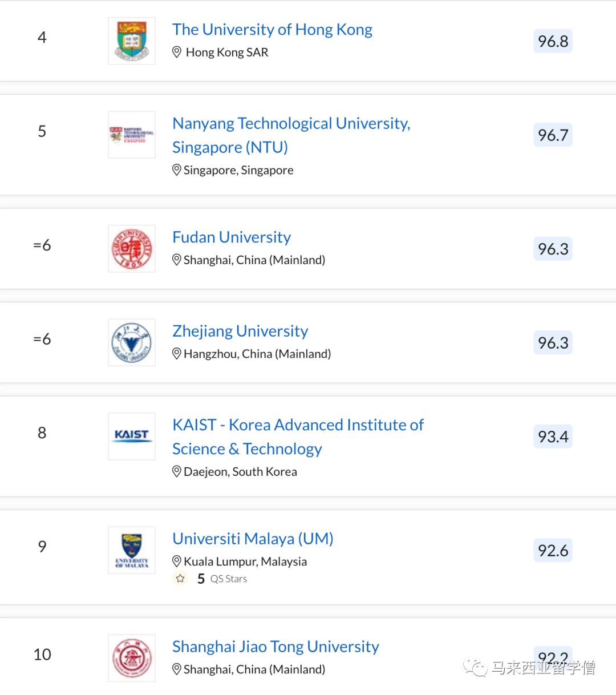Click the star icon beside 5 QS Stars
Viewport: 616px width, 695px height.
click(x=180, y=578)
